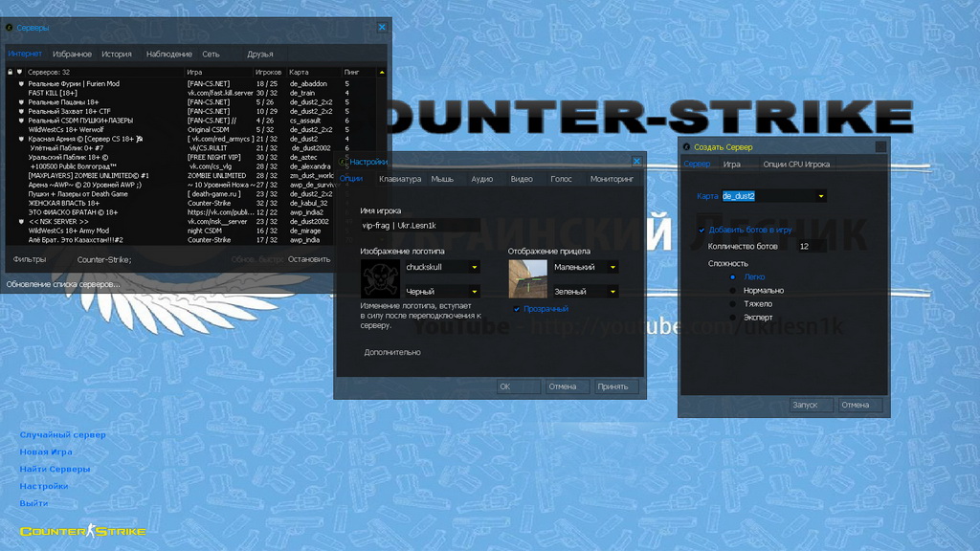Click Отмена in Создать Сервер window
This screenshot has width=980, height=551.
(x=859, y=405)
